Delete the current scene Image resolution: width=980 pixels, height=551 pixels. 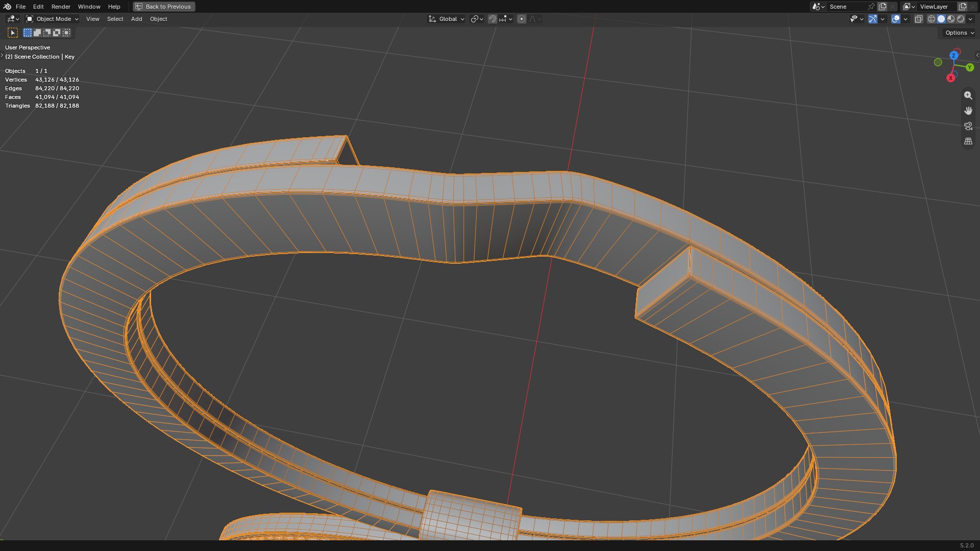point(893,7)
